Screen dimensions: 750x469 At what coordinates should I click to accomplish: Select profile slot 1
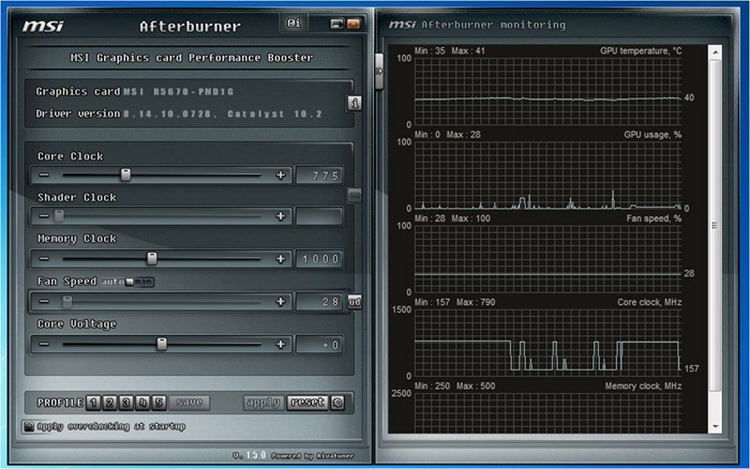tap(93, 402)
